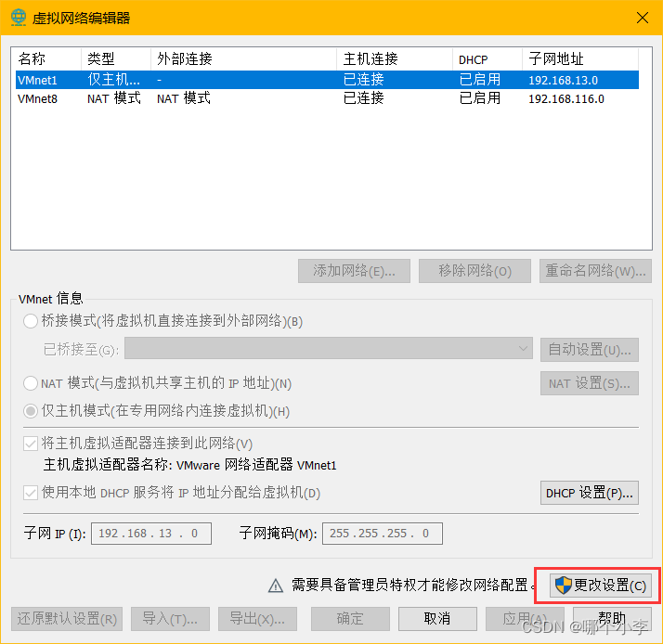The height and width of the screenshot is (644, 663).
Task: Click the 类型 column header
Action: [x=116, y=58]
